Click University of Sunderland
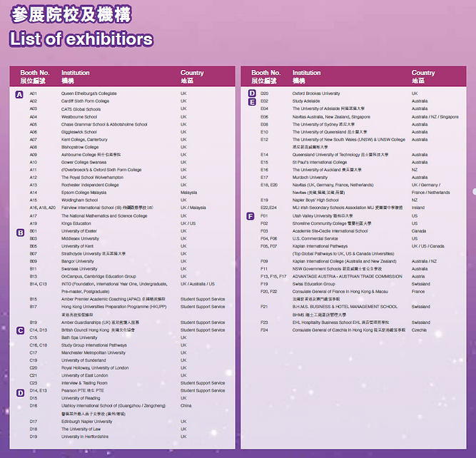476x458 pixels. coord(83,360)
